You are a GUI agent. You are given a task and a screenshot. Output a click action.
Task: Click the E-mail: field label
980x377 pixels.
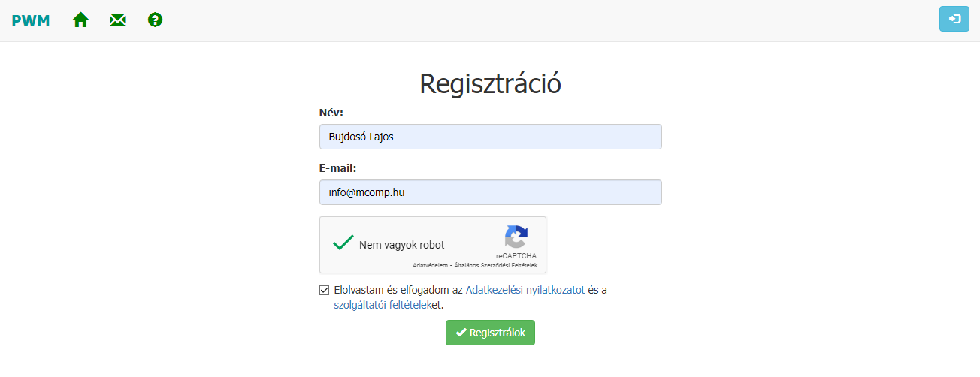coord(337,168)
